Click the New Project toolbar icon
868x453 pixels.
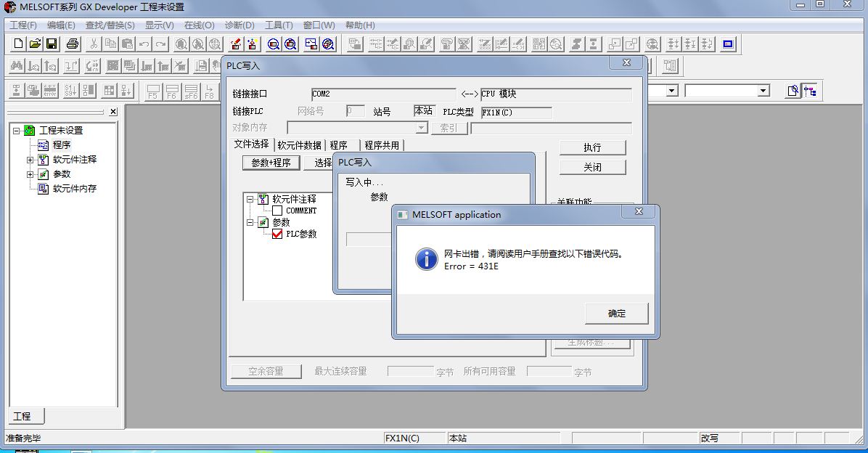point(19,44)
